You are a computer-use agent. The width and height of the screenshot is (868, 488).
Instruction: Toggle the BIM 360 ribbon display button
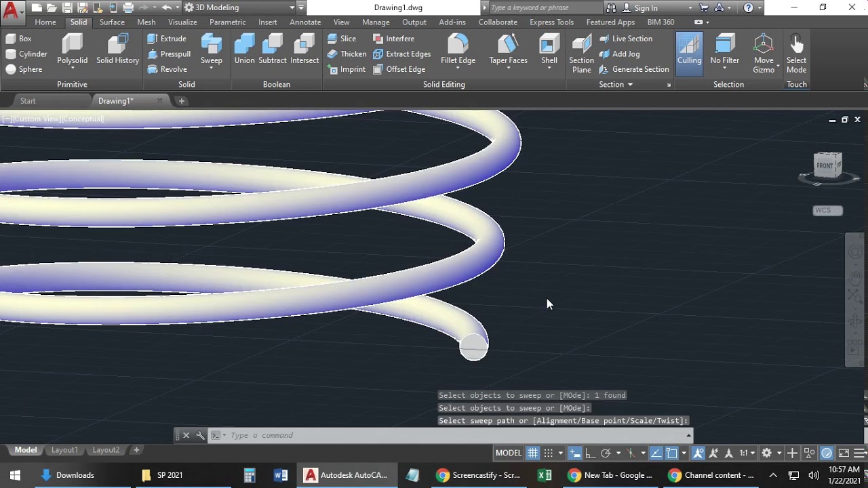(x=698, y=22)
